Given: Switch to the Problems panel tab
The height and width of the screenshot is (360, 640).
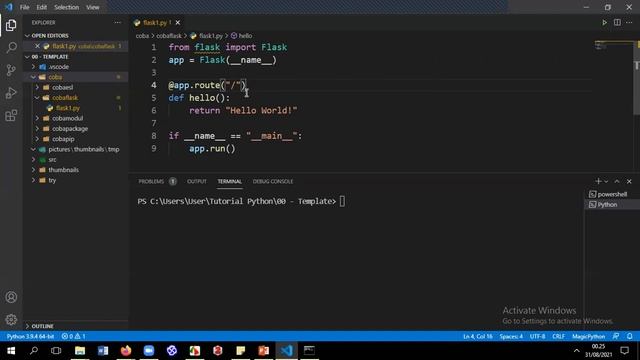Looking at the screenshot, I should point(157,181).
